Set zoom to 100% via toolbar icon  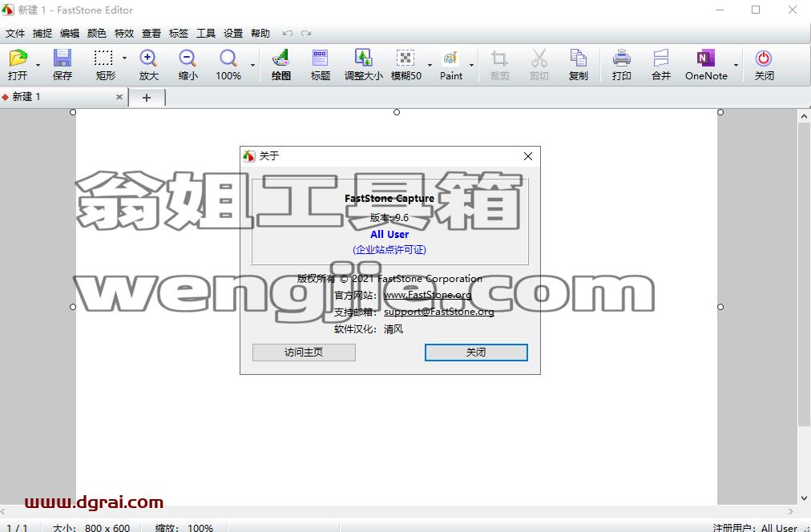(228, 58)
